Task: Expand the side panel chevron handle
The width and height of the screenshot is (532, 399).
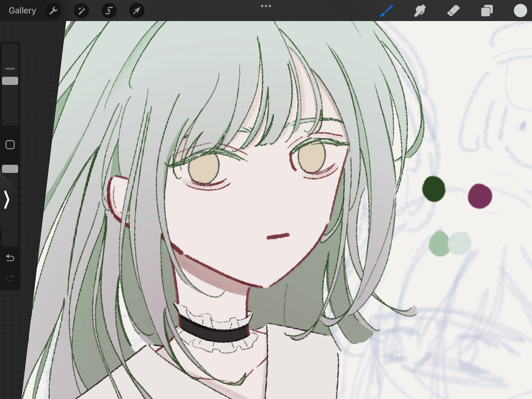Action: 7,199
